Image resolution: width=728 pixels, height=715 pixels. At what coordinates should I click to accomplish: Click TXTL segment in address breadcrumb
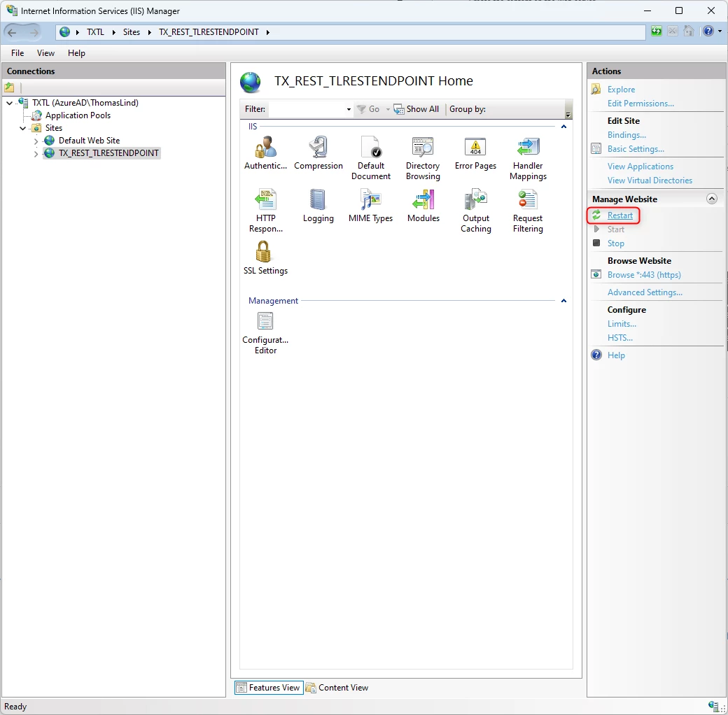click(x=95, y=32)
